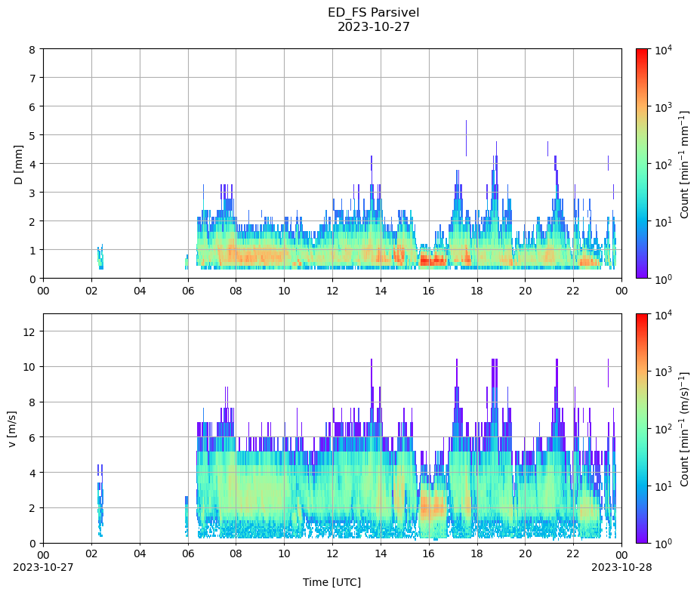Click the top panel's "D [mm]" axis label
The width and height of the screenshot is (700, 595).
click(x=18, y=165)
